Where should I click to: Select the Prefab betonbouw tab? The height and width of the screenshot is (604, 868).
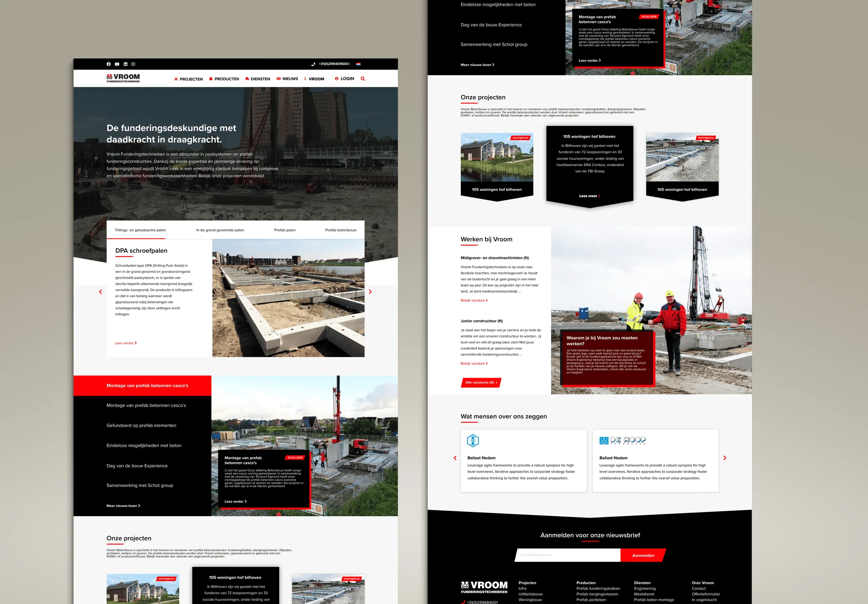tap(341, 230)
